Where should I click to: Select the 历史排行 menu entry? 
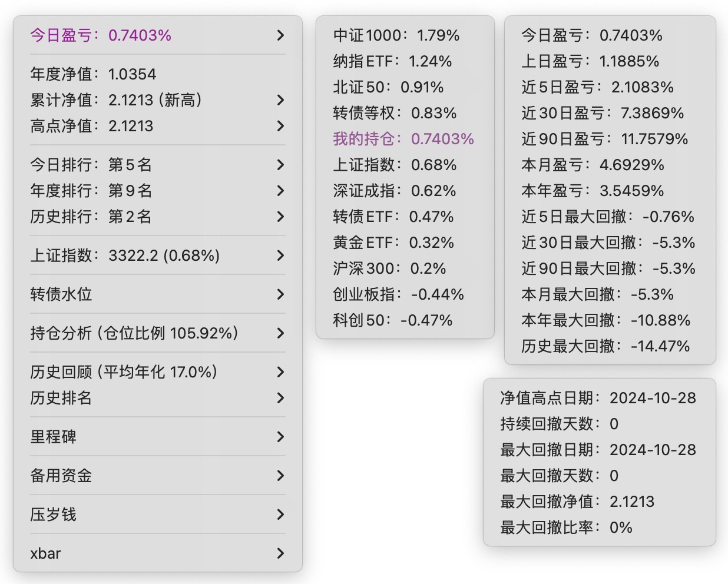coord(91,217)
